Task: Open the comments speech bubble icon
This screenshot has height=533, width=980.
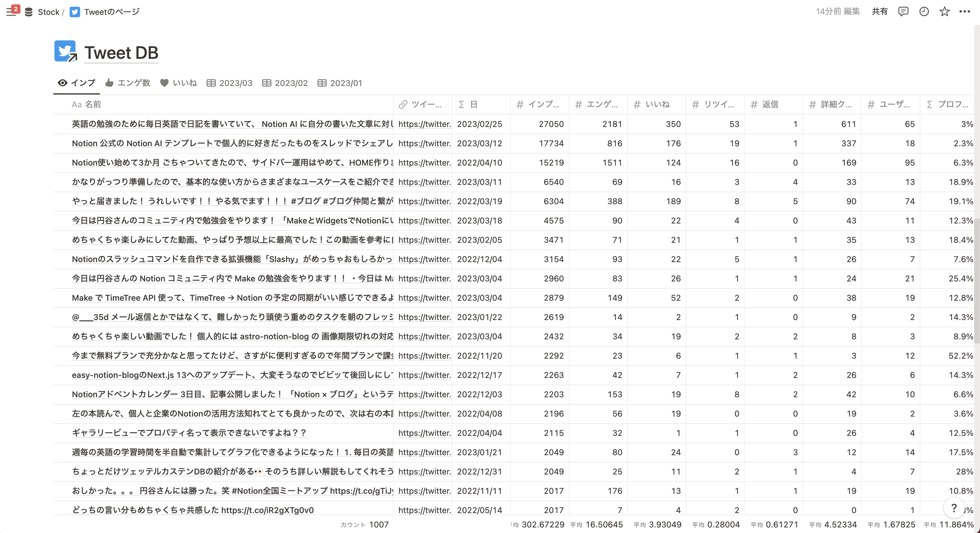Action: pos(903,11)
